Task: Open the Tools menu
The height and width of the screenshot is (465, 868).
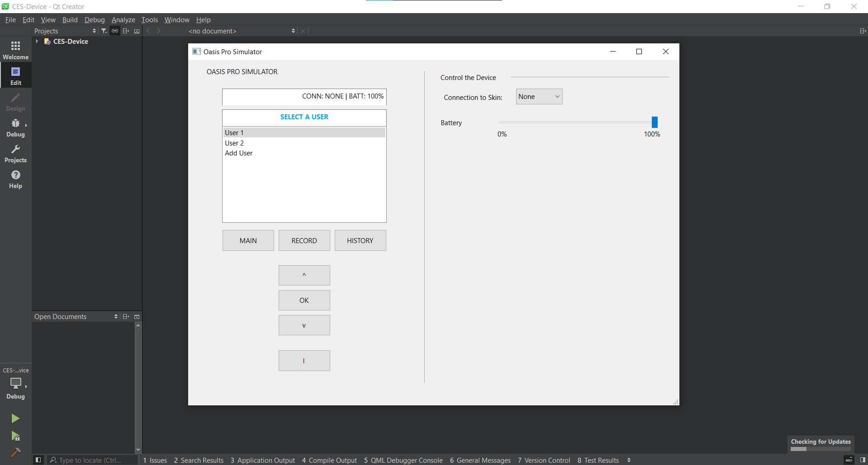Action: 150,19
